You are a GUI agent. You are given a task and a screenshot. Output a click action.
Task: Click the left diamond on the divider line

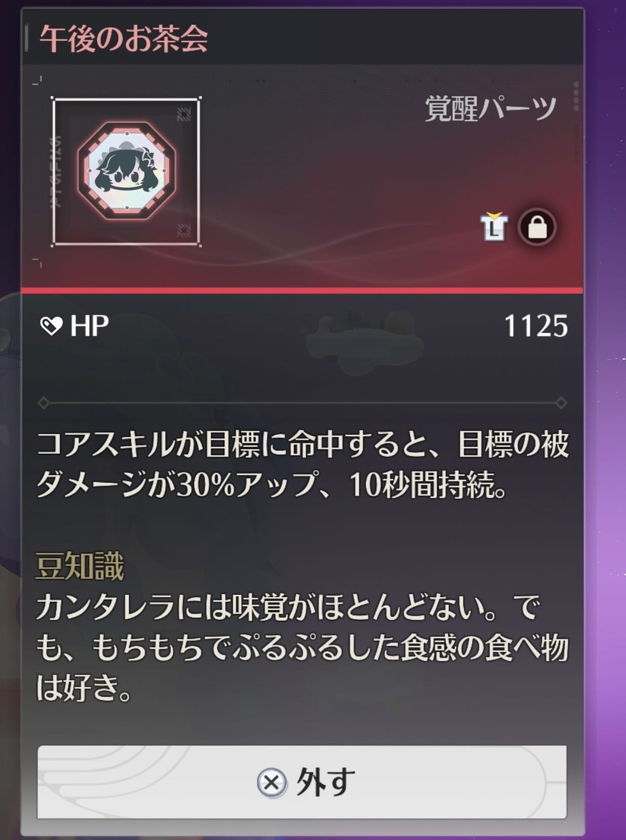pyautogui.click(x=44, y=403)
